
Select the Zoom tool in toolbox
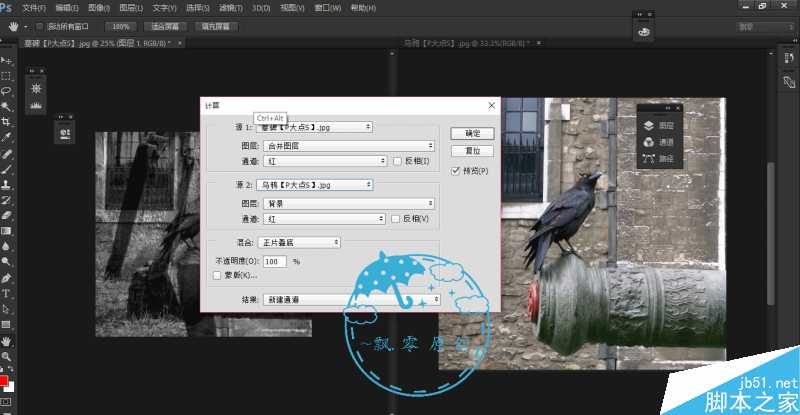[6, 356]
